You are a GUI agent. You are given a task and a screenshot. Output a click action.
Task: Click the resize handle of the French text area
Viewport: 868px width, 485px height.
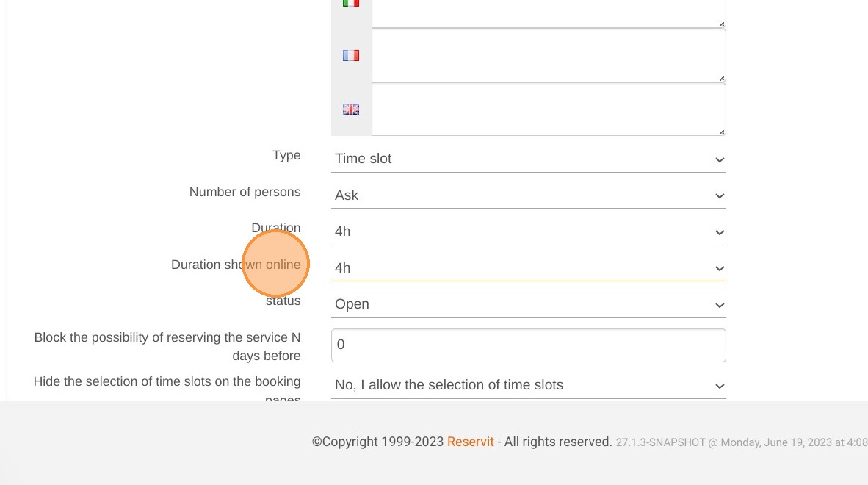pyautogui.click(x=722, y=78)
